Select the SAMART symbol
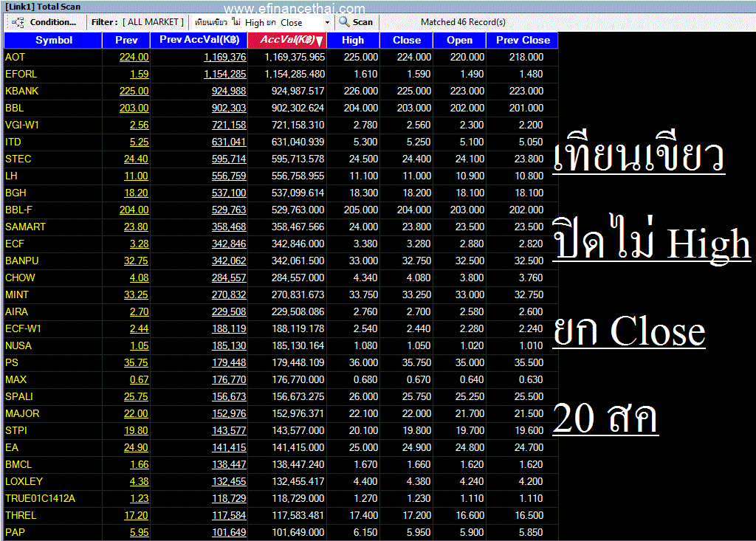The image size is (756, 541). pyautogui.click(x=25, y=227)
